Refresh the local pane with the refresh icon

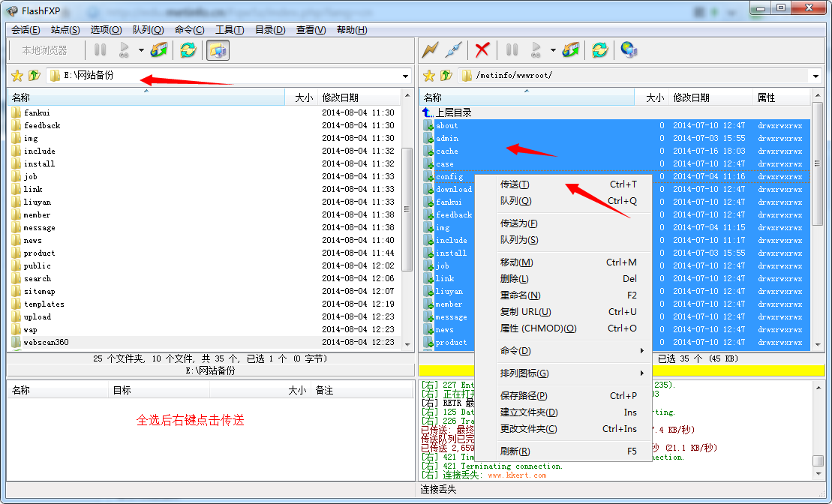(x=188, y=50)
